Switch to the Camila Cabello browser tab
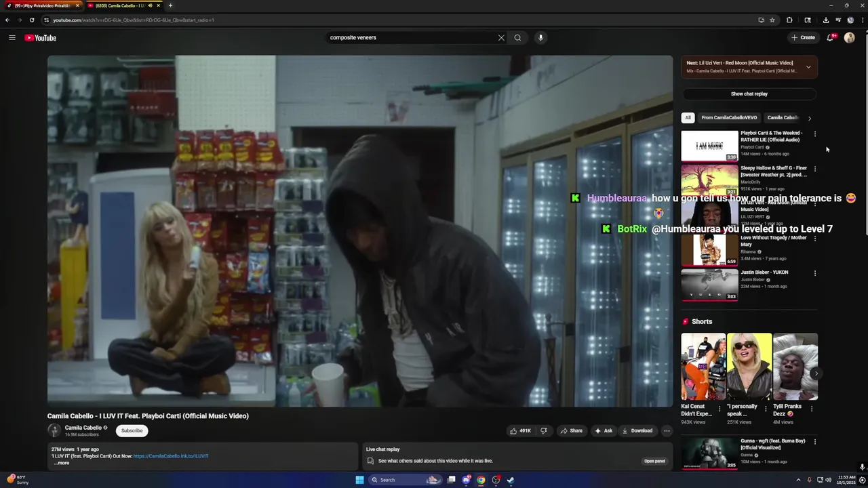Image resolution: width=868 pixels, height=488 pixels. pos(123,5)
